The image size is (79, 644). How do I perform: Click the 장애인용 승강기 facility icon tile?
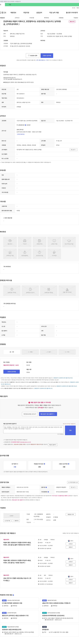coord(30,291)
